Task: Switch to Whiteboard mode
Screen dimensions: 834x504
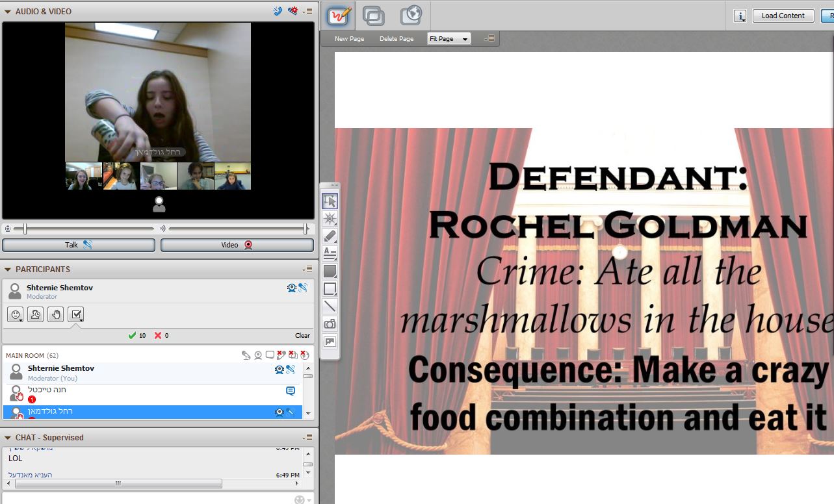Action: point(339,15)
